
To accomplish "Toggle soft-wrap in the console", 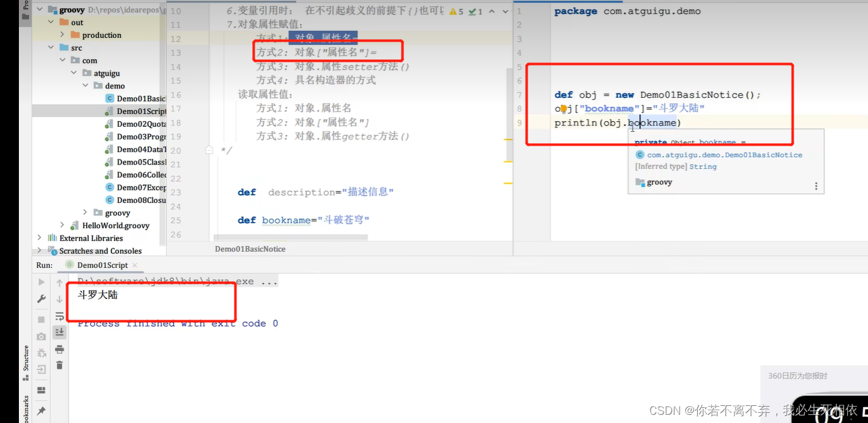I will click(x=60, y=316).
